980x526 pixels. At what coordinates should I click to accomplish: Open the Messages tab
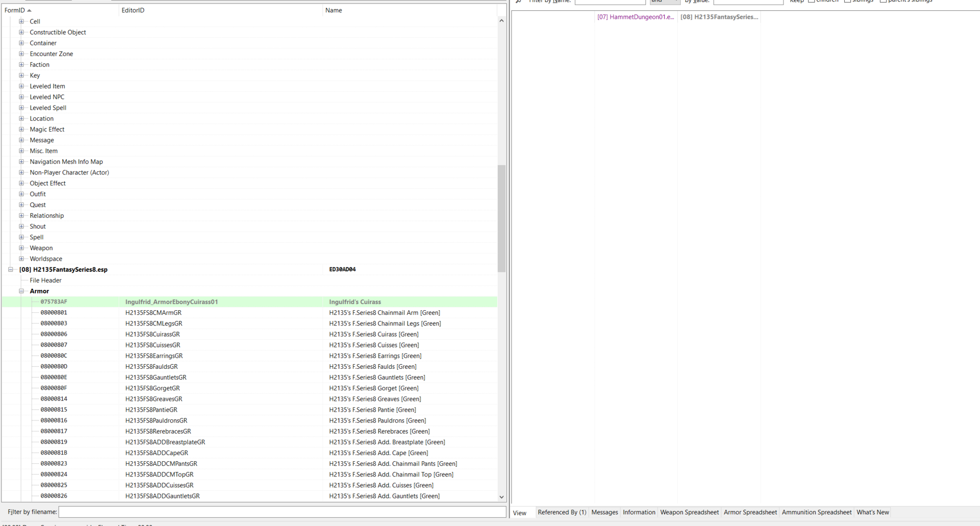coord(604,512)
